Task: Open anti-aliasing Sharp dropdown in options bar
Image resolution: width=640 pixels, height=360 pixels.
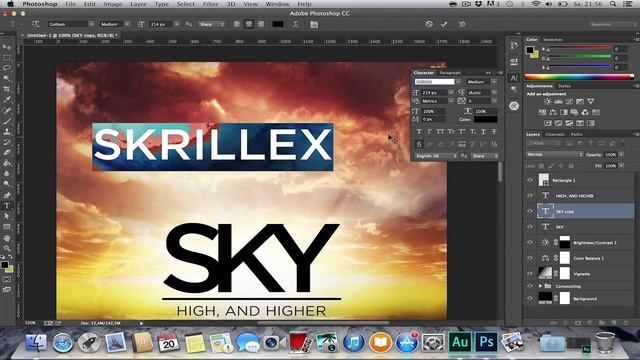Action: (211, 24)
